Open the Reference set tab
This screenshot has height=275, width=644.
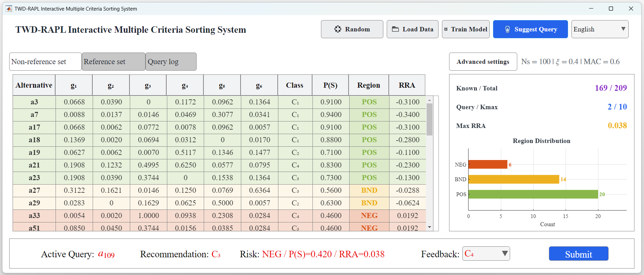tap(113, 61)
